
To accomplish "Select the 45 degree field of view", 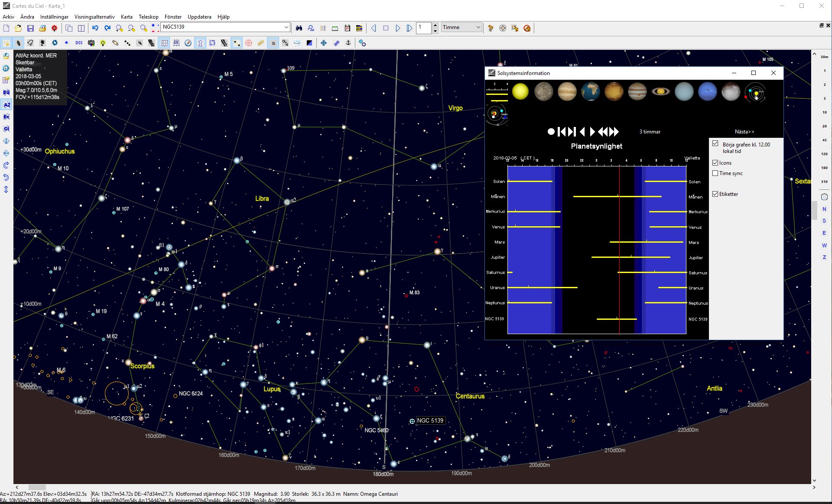I will [824, 140].
